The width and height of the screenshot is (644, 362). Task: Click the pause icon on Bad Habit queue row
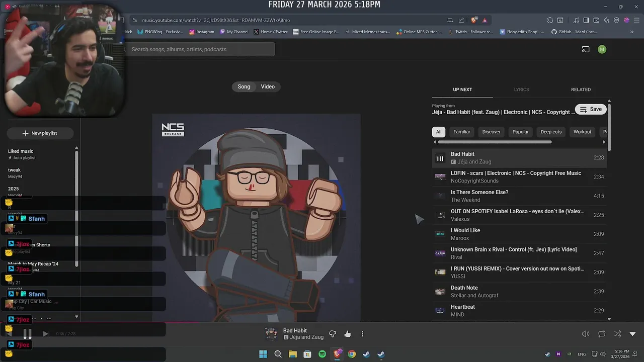tap(440, 158)
